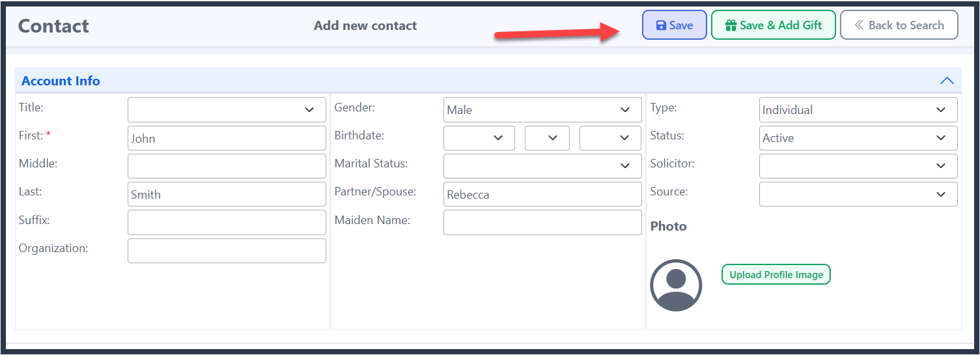Click the Account Info section header

point(488,81)
